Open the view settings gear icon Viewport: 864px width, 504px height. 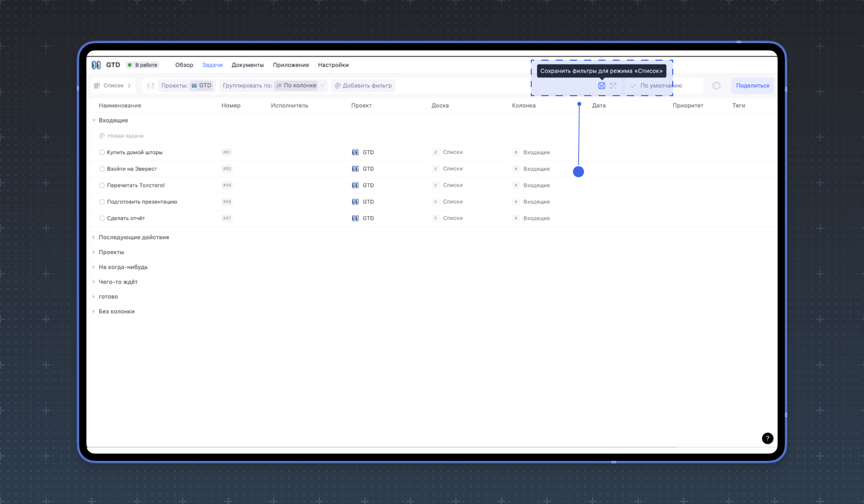pyautogui.click(x=716, y=86)
